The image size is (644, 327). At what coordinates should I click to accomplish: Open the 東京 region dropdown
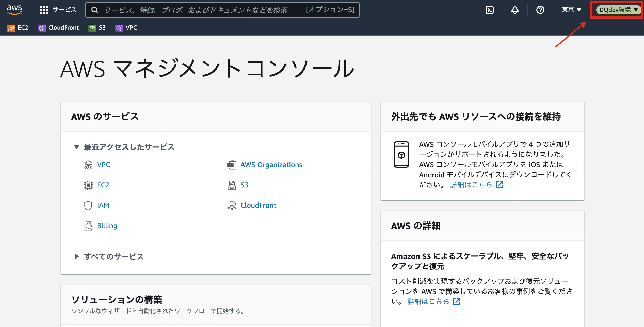click(571, 10)
